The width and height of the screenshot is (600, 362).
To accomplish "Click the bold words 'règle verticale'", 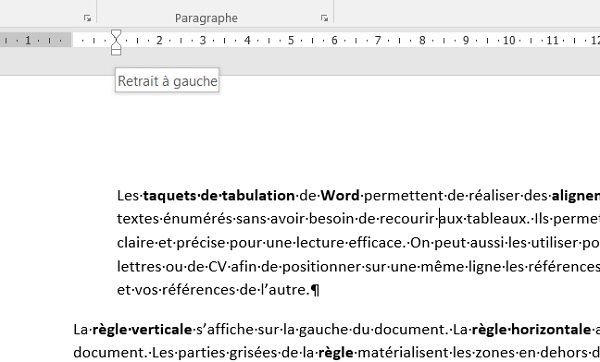I will coord(142,329).
